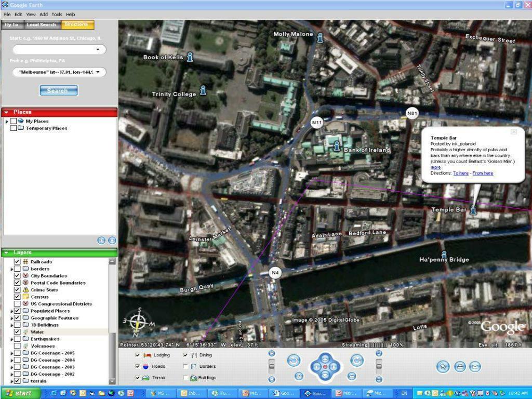The width and height of the screenshot is (532, 399).
Task: Reset tilt button
Action: (352, 376)
